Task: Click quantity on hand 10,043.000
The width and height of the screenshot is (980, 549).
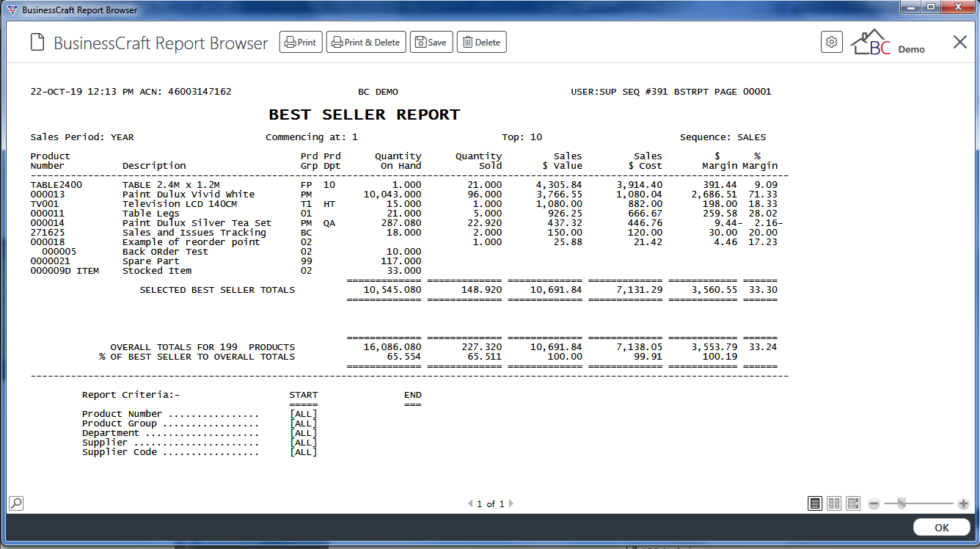Action: (392, 194)
